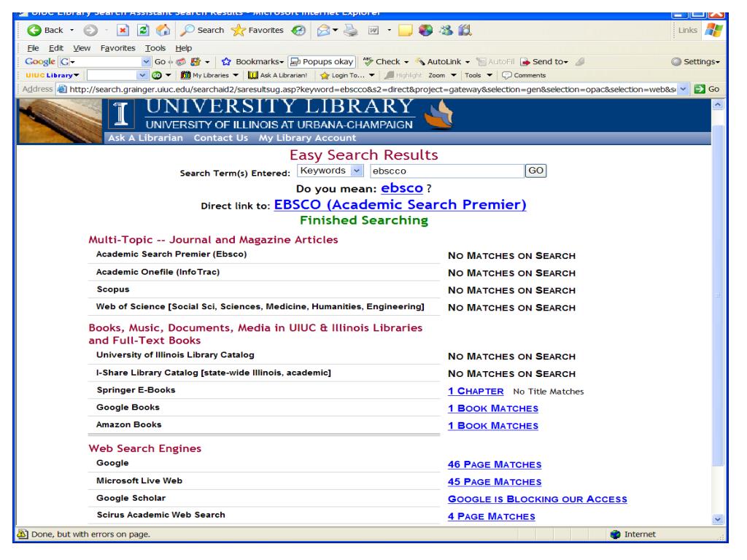Refresh the page with the Refresh icon

pyautogui.click(x=143, y=31)
